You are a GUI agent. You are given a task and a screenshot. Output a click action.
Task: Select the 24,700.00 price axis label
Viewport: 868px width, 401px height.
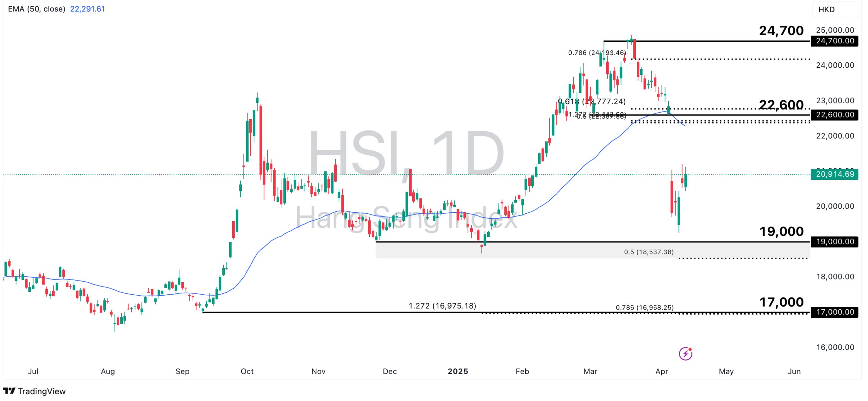834,41
